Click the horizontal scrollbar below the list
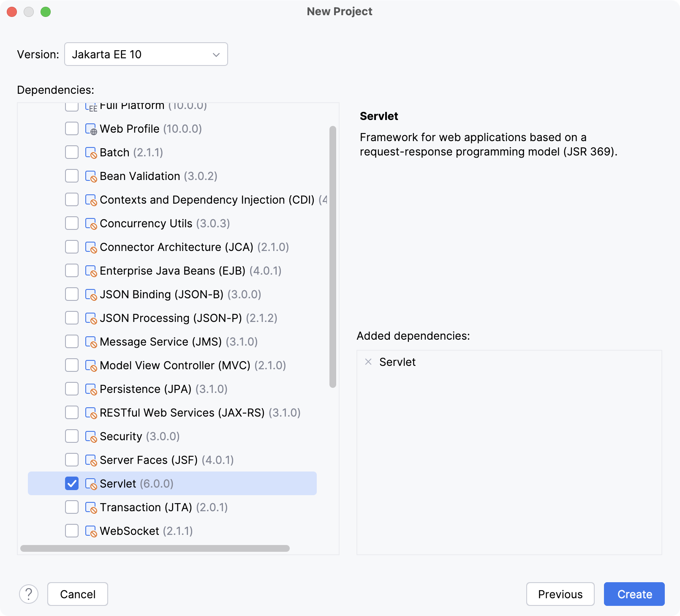680x616 pixels. pyautogui.click(x=156, y=549)
